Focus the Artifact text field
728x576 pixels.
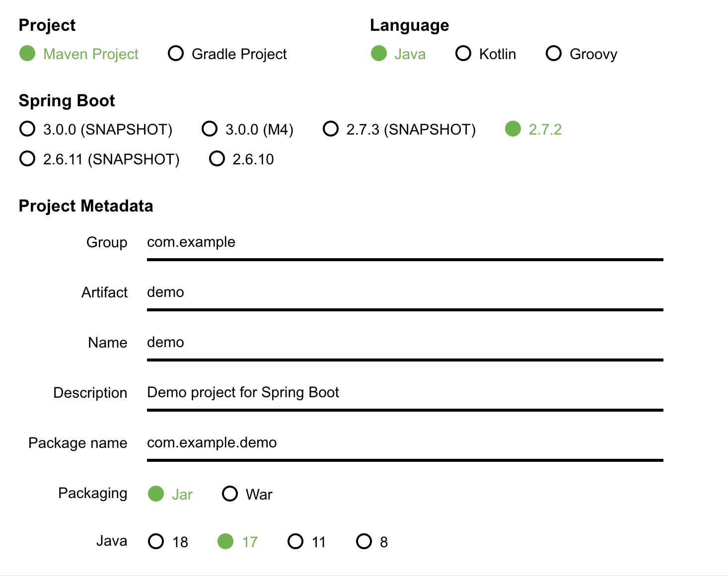pos(404,293)
